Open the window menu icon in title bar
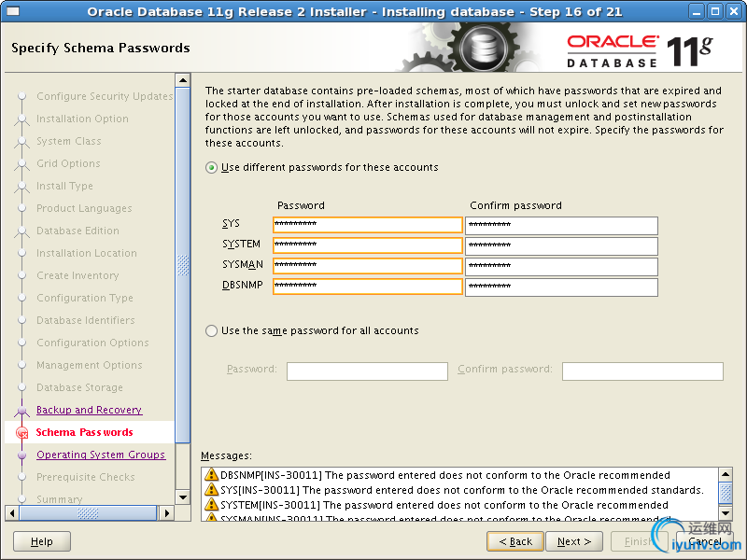This screenshot has height=560, width=747. [x=12, y=10]
